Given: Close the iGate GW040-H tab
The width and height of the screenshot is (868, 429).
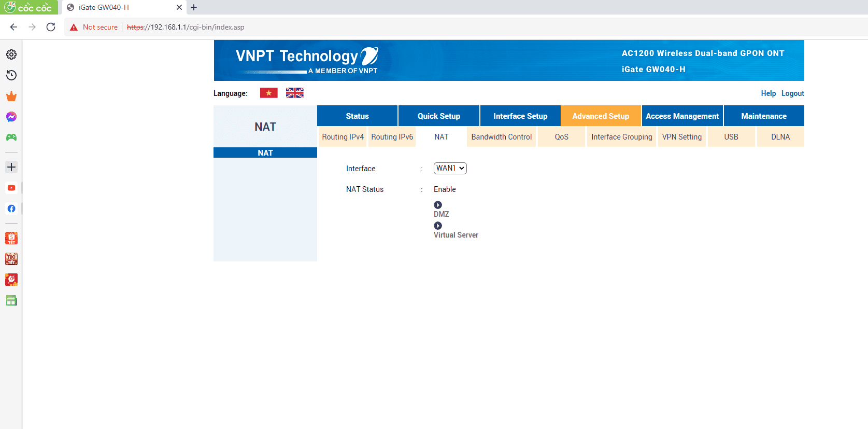Looking at the screenshot, I should 179,7.
